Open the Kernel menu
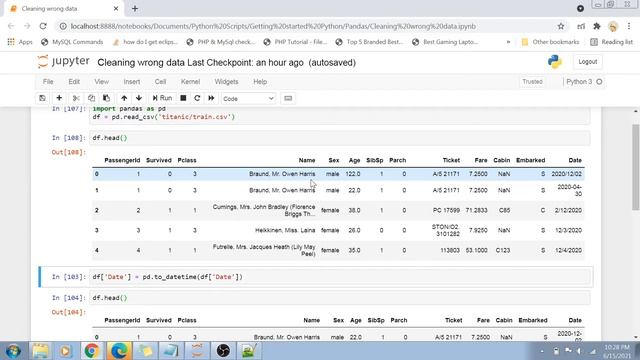The image size is (640, 360). pos(191,82)
